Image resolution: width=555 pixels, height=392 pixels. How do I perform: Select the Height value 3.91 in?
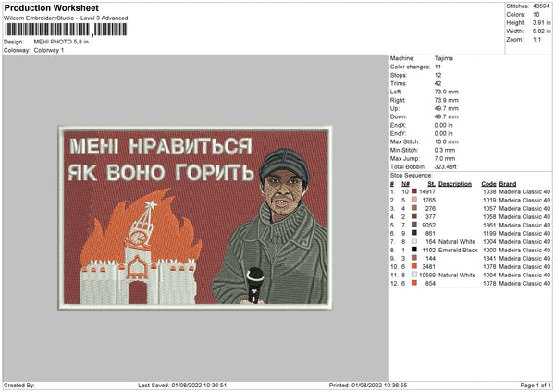(541, 22)
